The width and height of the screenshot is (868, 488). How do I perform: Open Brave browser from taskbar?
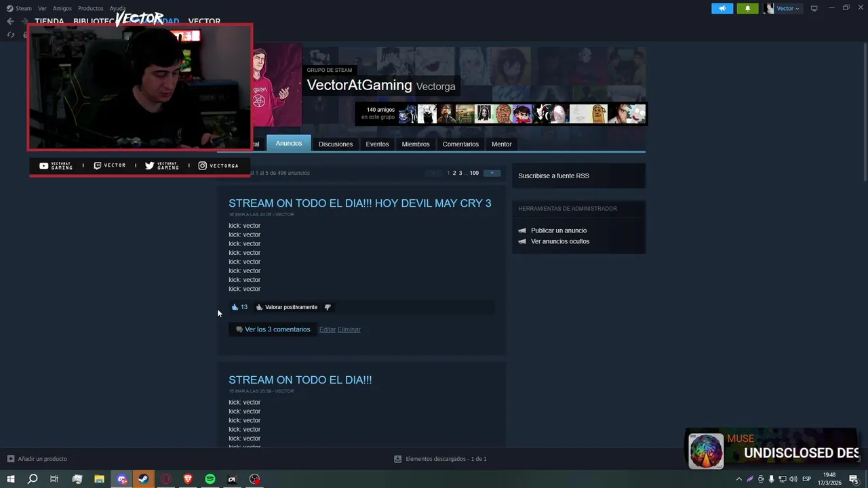(188, 479)
